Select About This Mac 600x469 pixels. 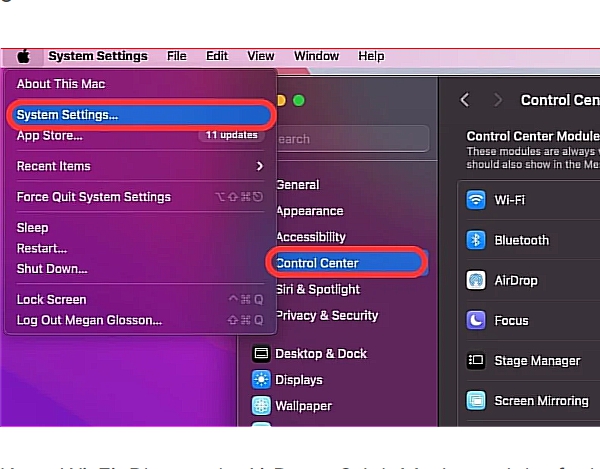point(61,84)
